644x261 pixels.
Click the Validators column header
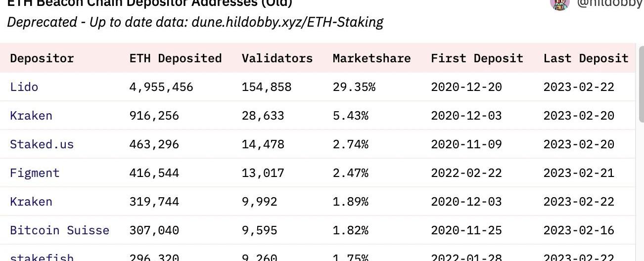277,58
